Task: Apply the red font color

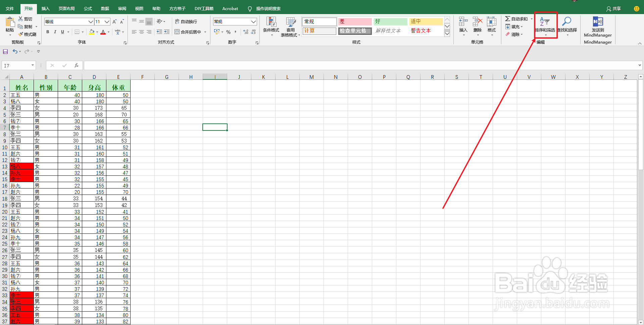Action: pyautogui.click(x=103, y=32)
